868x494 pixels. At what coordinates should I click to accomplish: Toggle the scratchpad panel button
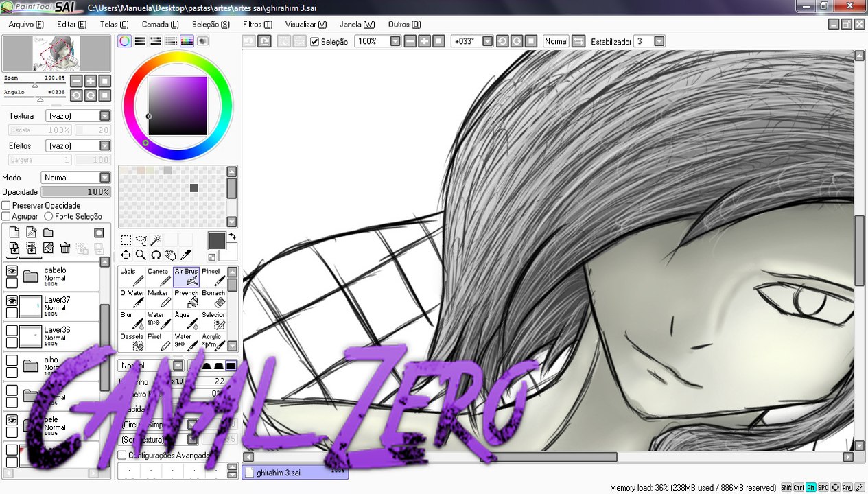coord(202,41)
